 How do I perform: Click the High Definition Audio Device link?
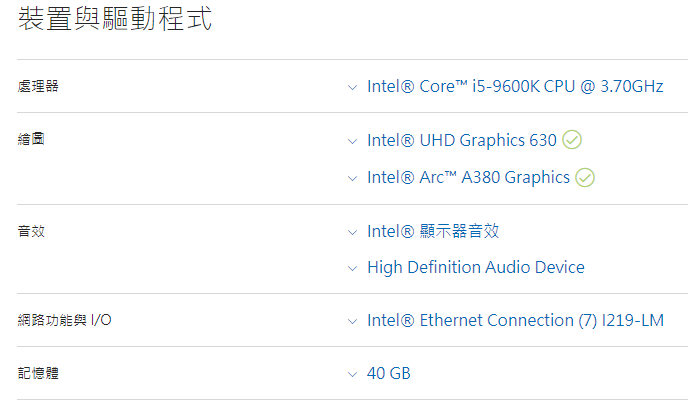(x=476, y=267)
